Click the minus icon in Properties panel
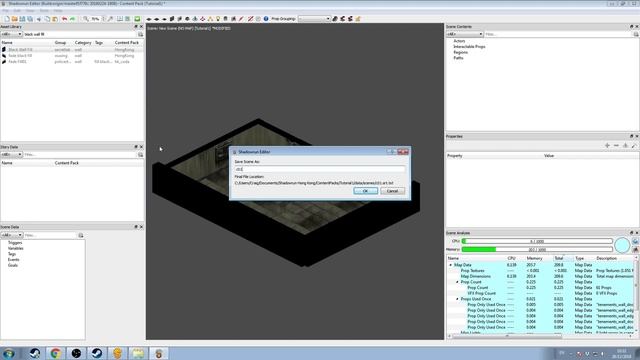The width and height of the screenshot is (640, 360). (616, 146)
